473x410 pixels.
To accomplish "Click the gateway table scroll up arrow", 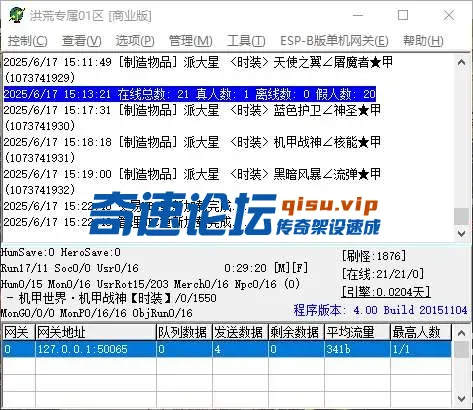I will [462, 333].
